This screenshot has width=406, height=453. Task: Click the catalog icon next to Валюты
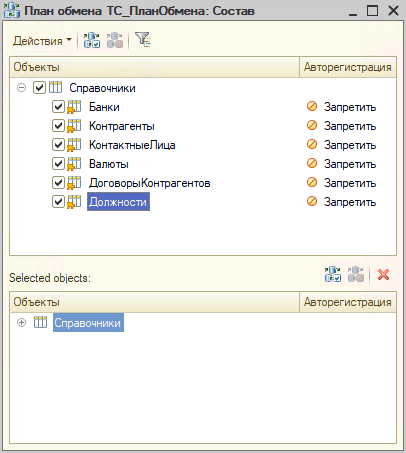coord(74,164)
